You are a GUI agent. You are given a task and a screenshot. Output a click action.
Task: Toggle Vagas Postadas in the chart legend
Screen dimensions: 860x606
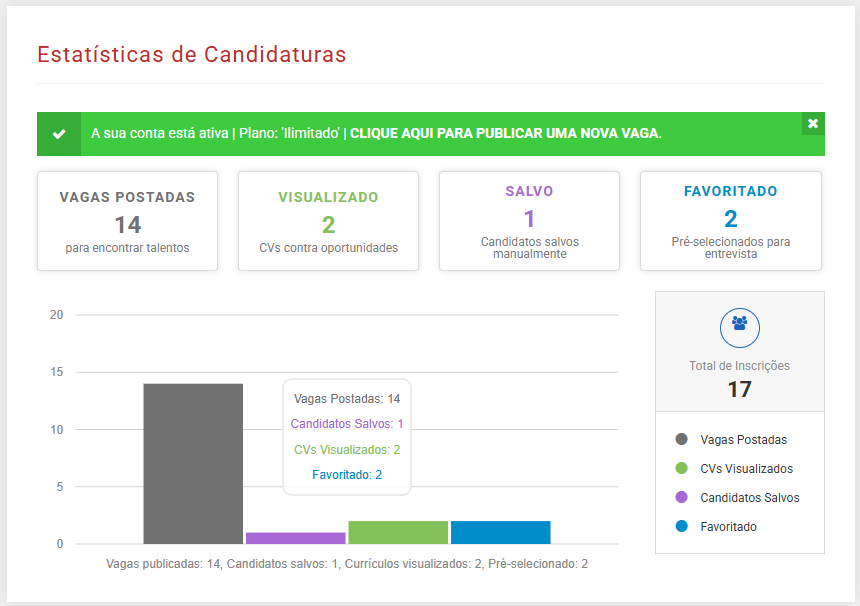coord(740,439)
